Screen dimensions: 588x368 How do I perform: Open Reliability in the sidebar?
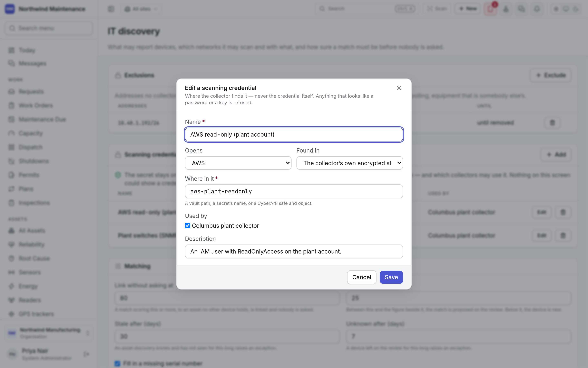click(49, 245)
